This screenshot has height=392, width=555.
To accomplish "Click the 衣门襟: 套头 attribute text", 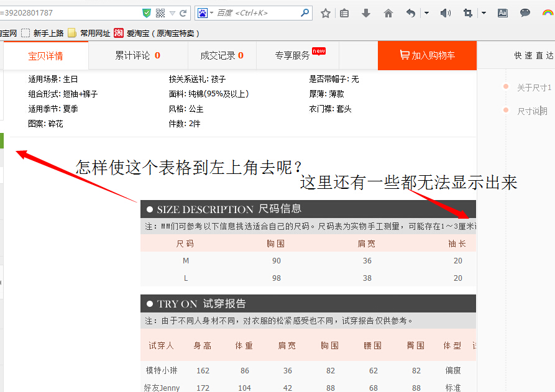I will point(330,109).
